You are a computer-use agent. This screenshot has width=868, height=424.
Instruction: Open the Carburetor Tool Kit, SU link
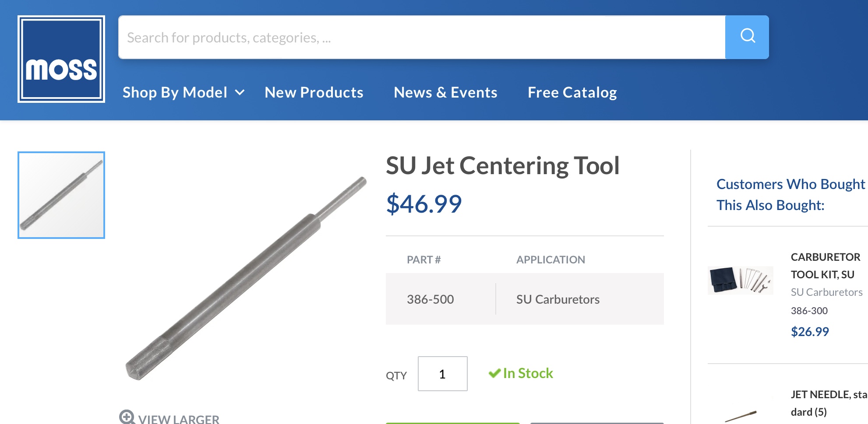825,266
